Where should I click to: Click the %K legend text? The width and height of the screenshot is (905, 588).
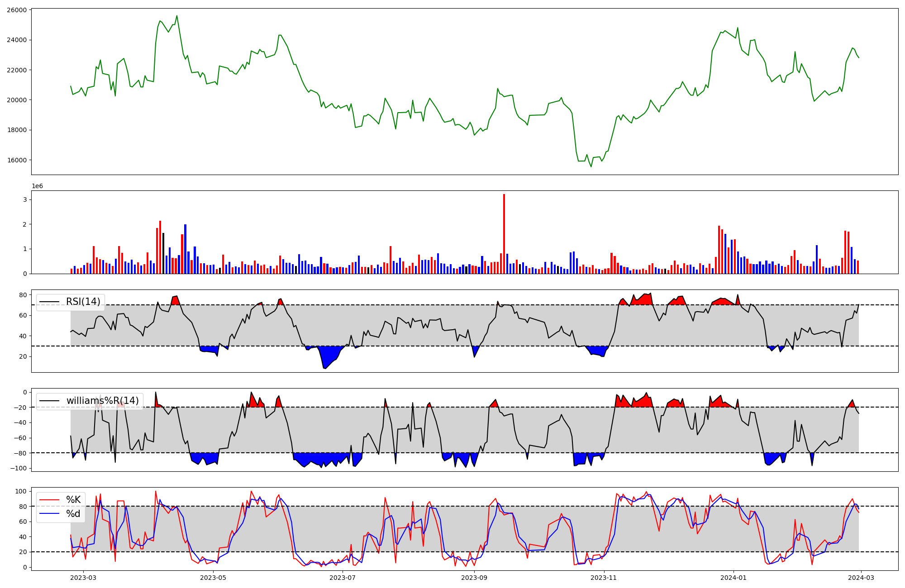[73, 500]
